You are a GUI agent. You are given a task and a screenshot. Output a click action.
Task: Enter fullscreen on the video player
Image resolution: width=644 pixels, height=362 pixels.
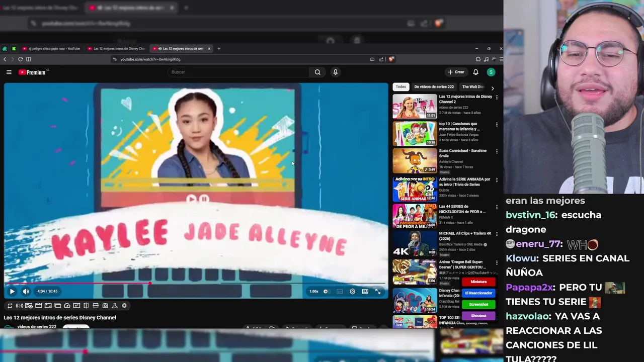point(378,292)
